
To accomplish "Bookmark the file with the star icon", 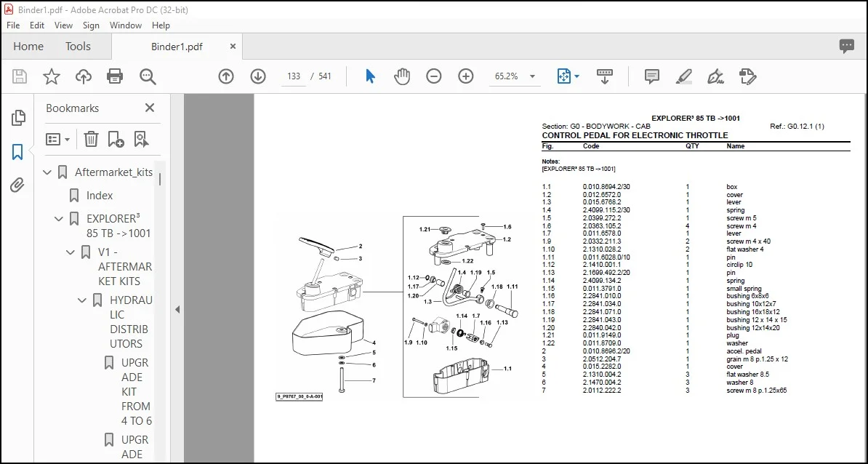I will click(52, 76).
